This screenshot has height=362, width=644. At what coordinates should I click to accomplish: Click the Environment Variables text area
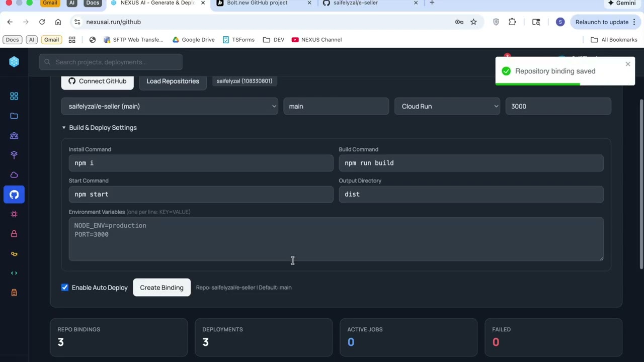pos(336,239)
